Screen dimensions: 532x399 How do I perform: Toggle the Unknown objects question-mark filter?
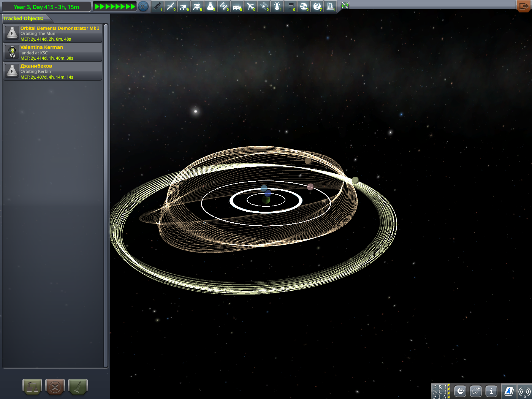tap(317, 6)
